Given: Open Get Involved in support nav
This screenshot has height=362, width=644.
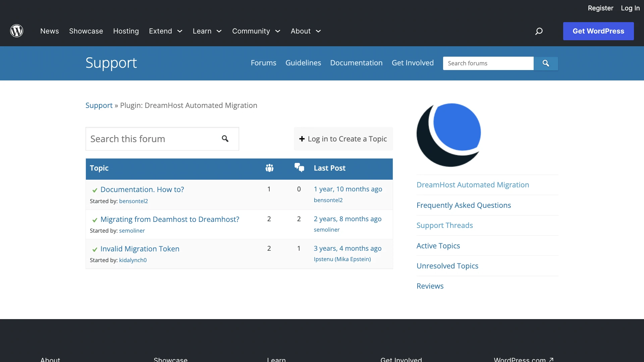Looking at the screenshot, I should click(413, 63).
